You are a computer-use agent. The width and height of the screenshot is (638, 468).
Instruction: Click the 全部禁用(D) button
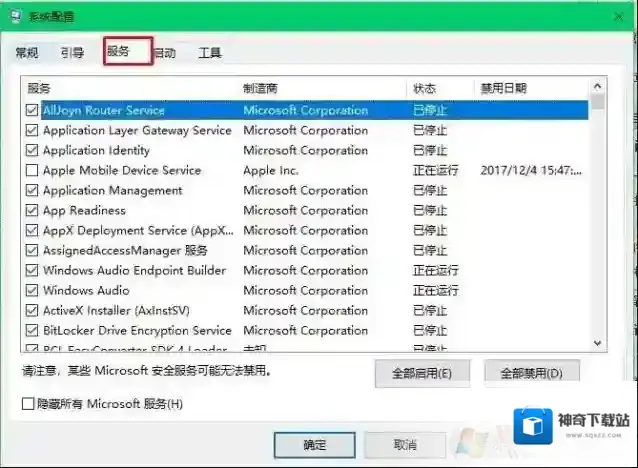(532, 374)
